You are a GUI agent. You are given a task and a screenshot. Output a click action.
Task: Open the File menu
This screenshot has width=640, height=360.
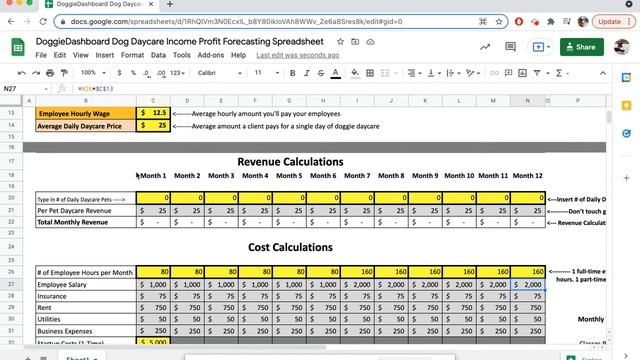click(41, 55)
